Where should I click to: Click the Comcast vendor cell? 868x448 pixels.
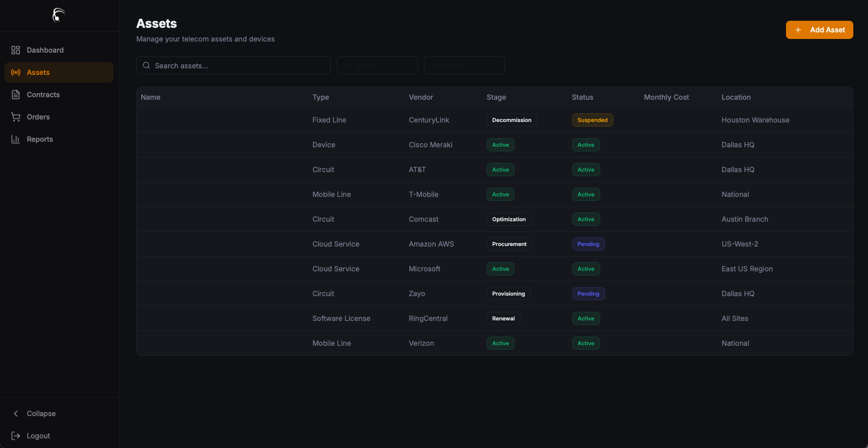tap(423, 219)
